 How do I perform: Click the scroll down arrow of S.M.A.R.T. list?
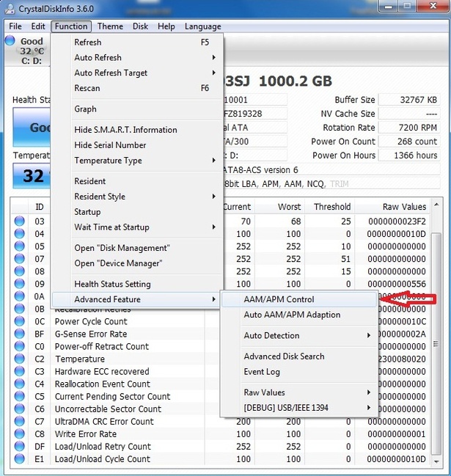436,461
